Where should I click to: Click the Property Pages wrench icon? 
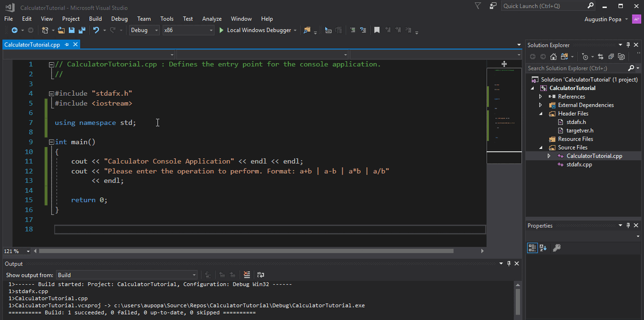[557, 248]
